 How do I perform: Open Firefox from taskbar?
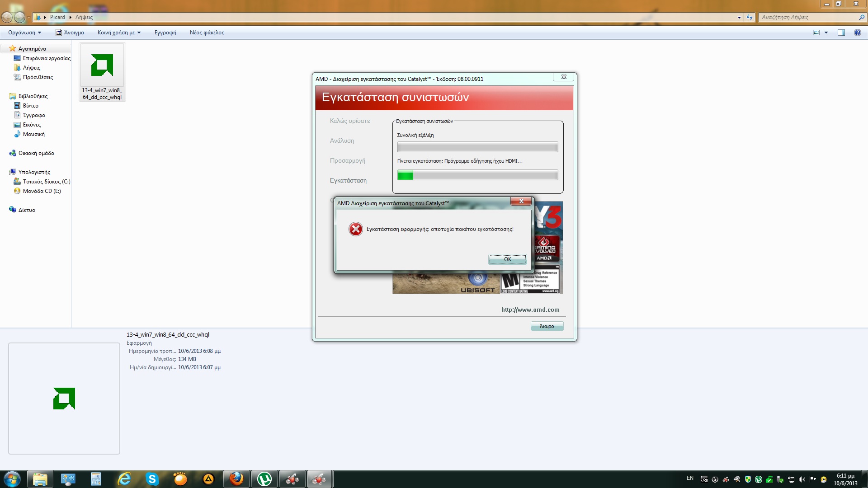pos(236,479)
